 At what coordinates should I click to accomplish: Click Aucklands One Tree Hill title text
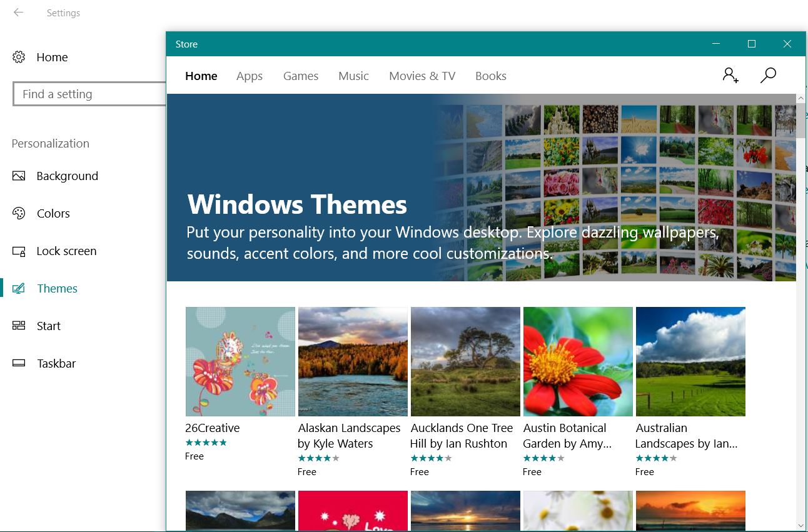click(x=462, y=436)
